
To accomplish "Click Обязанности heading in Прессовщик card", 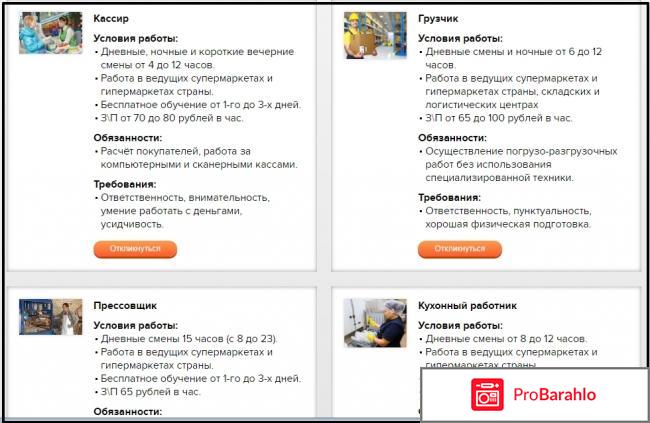I will pyautogui.click(x=128, y=412).
